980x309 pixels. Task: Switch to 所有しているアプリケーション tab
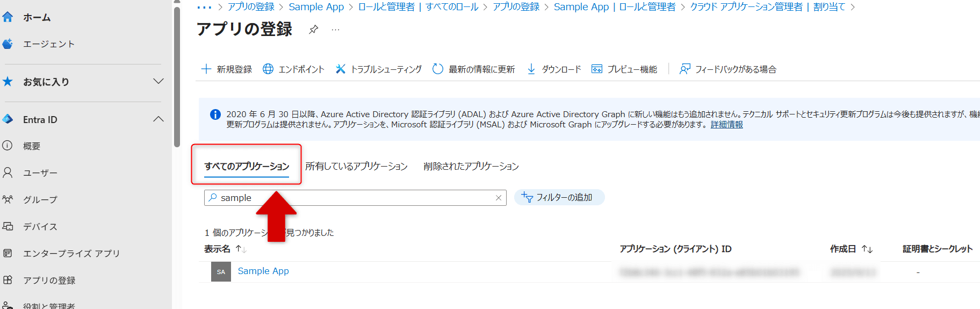coord(356,166)
